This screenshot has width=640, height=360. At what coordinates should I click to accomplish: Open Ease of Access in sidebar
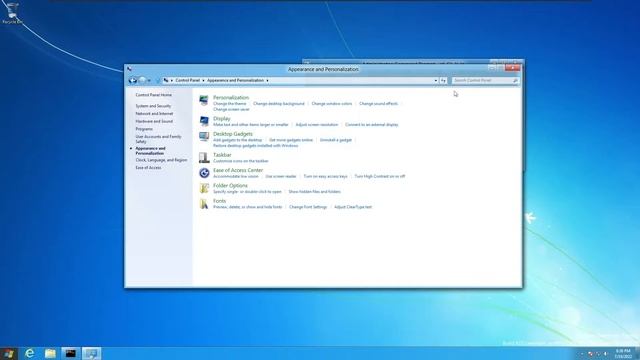pyautogui.click(x=148, y=168)
